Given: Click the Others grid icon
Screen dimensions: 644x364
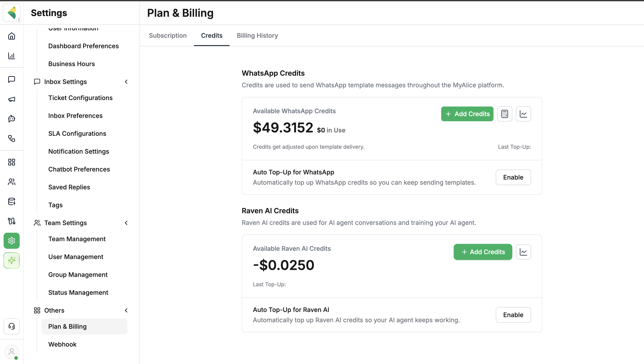Looking at the screenshot, I should (37, 310).
